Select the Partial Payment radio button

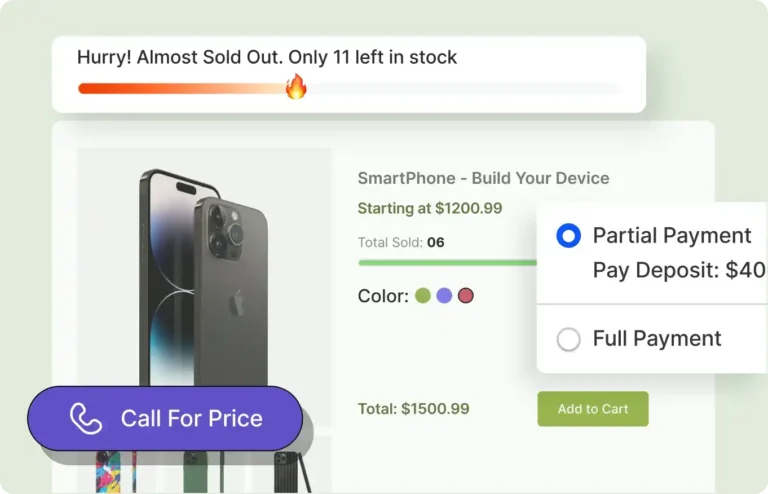pyautogui.click(x=568, y=236)
